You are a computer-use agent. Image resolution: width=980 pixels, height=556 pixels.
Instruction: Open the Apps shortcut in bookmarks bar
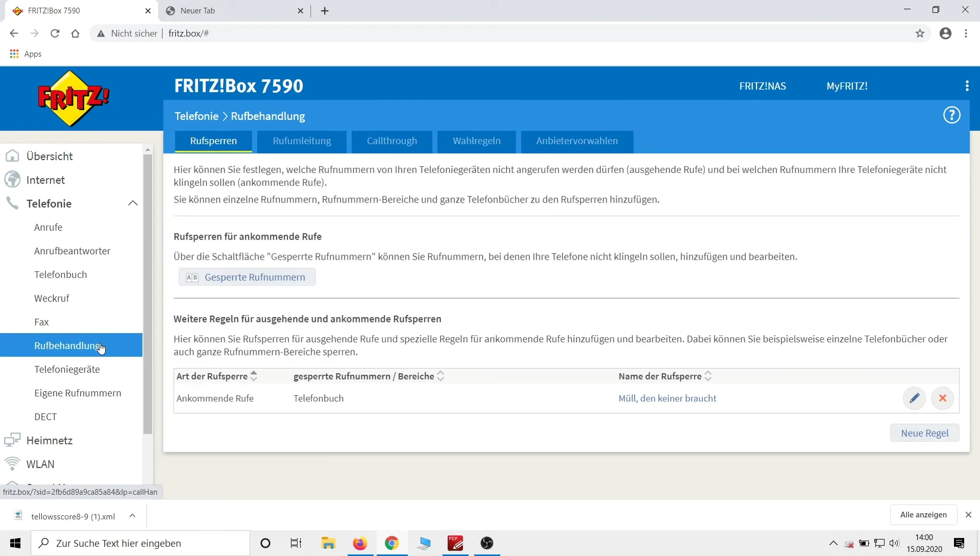[x=26, y=54]
